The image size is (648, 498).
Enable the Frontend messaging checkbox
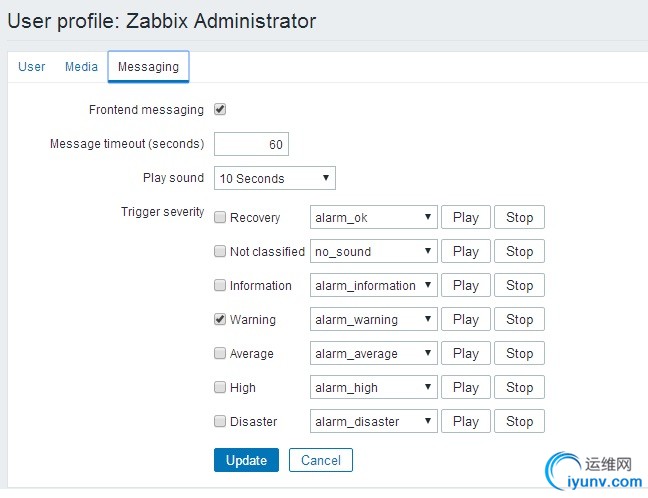(x=220, y=109)
